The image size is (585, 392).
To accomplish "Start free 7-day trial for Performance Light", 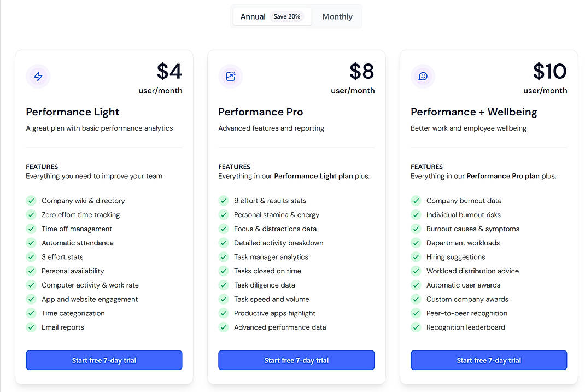I will [103, 360].
